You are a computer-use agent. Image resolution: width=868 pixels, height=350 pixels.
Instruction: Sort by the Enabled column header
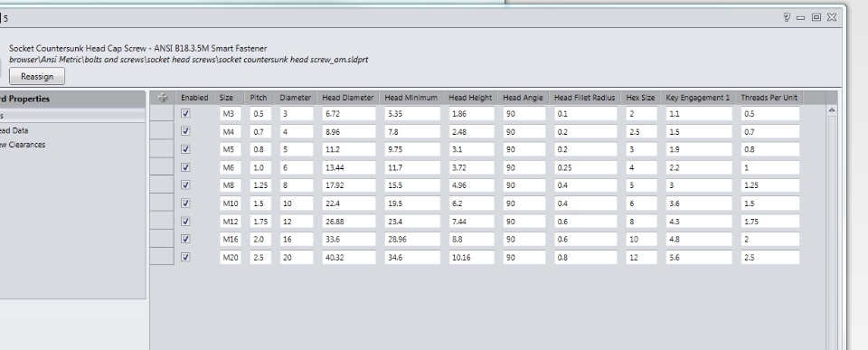[194, 98]
